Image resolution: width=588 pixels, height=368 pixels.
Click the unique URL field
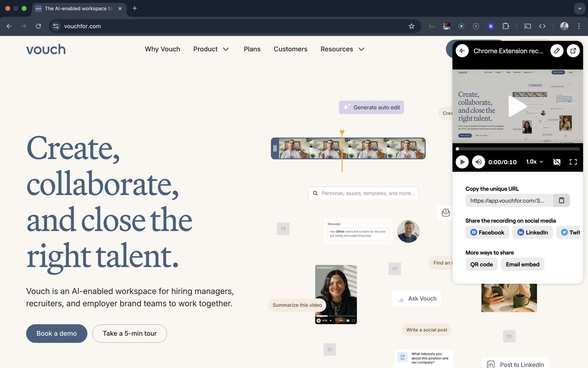click(x=509, y=200)
